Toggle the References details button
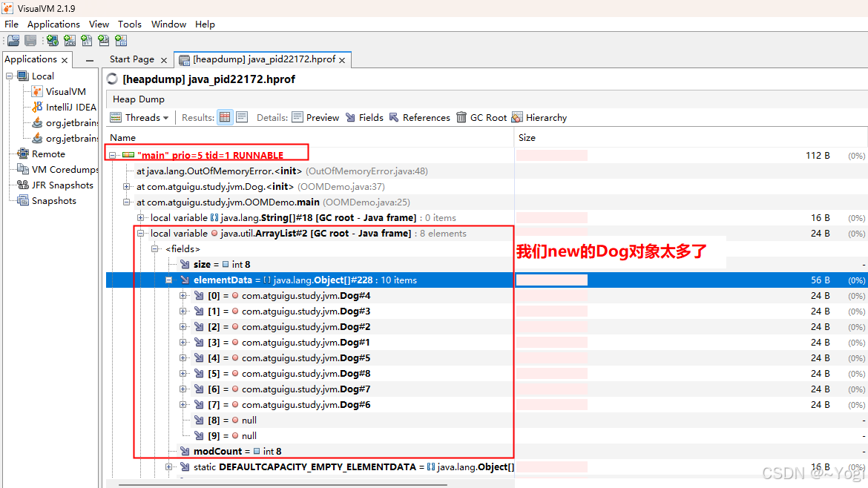Image resolution: width=868 pixels, height=488 pixels. tap(419, 117)
